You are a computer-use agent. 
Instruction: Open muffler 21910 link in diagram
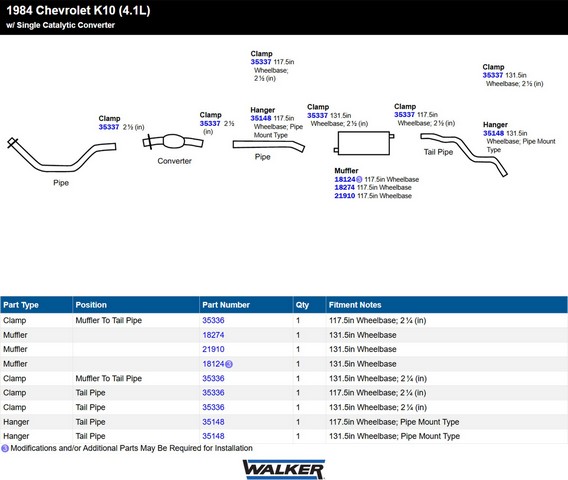tap(344, 196)
